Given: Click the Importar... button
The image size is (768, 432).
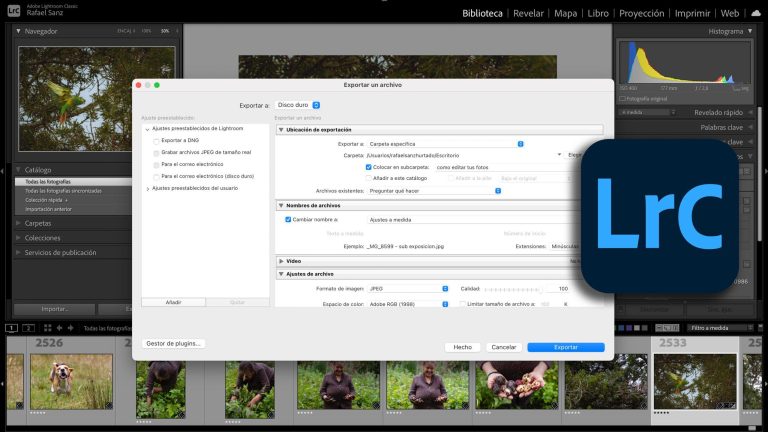Looking at the screenshot, I should [x=54, y=309].
